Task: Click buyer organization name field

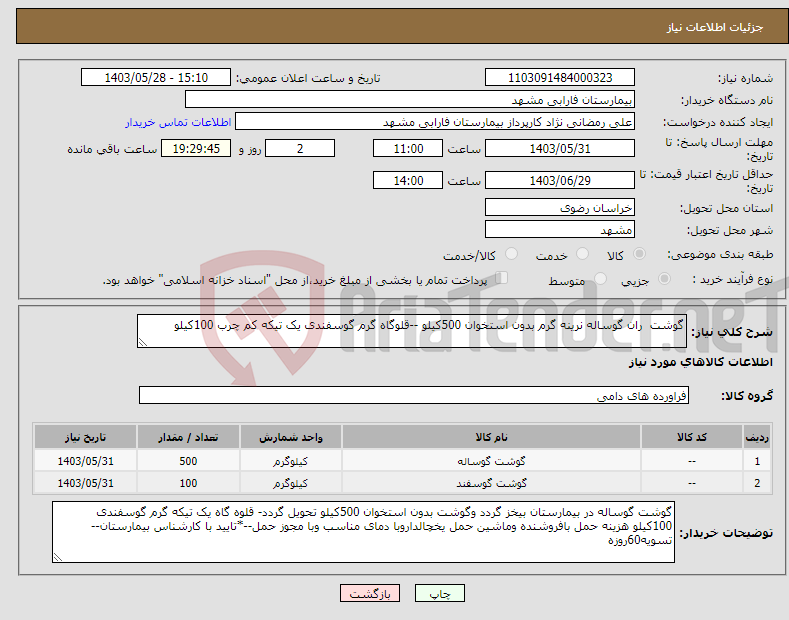Action: point(410,100)
